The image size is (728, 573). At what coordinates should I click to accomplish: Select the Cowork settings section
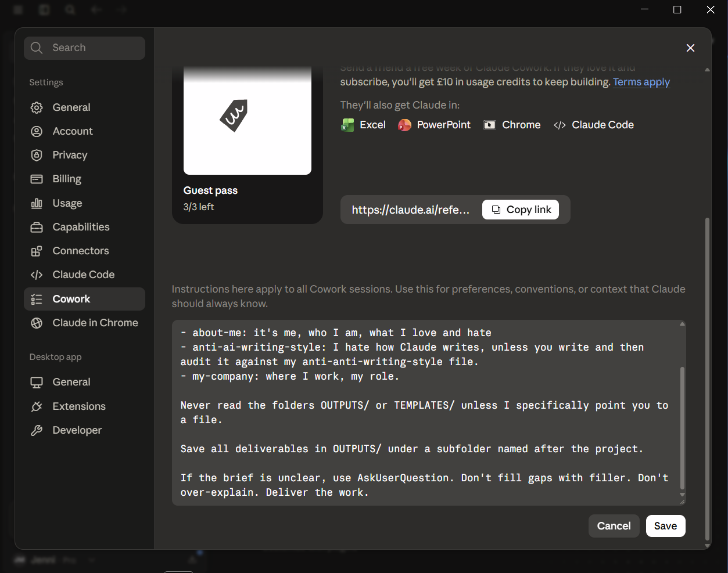tap(84, 299)
